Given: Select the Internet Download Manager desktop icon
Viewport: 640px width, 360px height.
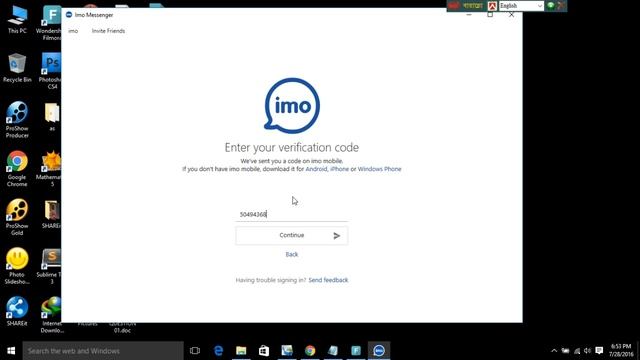Looking at the screenshot, I should tap(51, 315).
